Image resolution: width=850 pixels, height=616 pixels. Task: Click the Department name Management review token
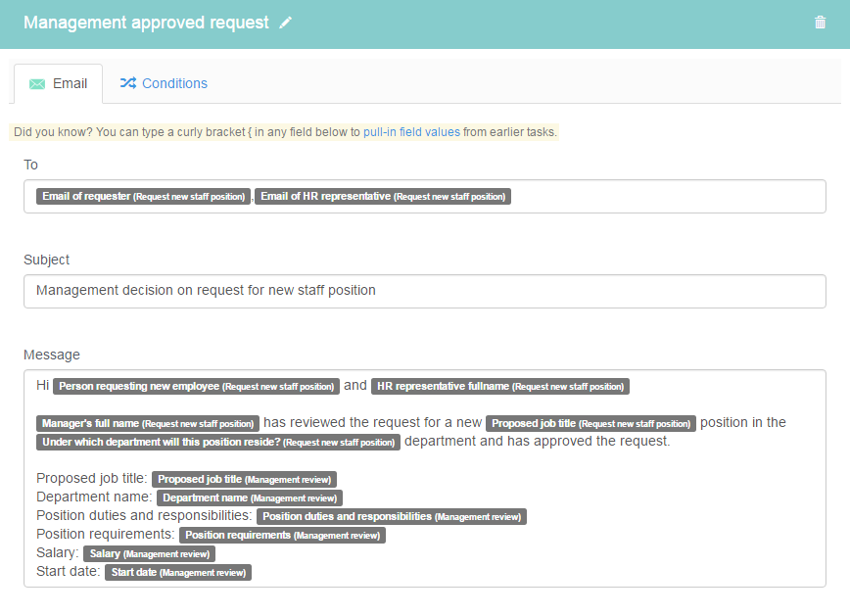click(250, 498)
